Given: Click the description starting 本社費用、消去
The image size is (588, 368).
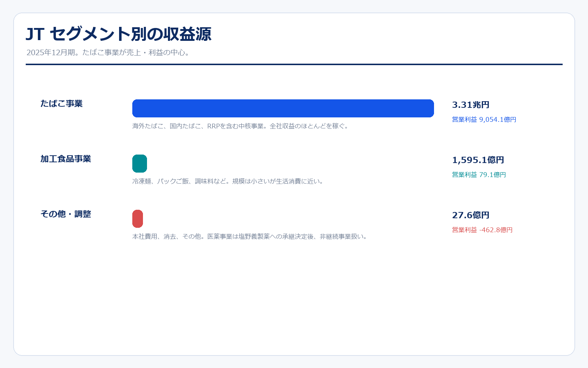Looking at the screenshot, I should [x=250, y=237].
